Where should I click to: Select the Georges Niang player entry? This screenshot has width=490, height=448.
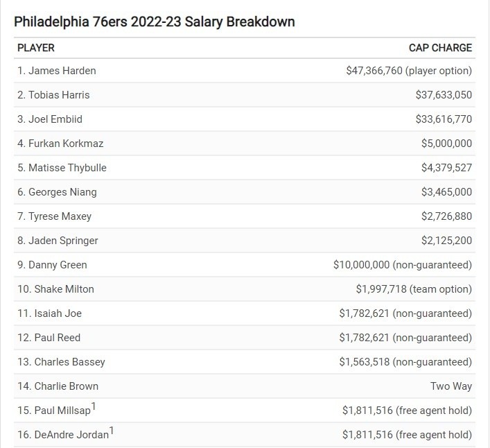57,192
